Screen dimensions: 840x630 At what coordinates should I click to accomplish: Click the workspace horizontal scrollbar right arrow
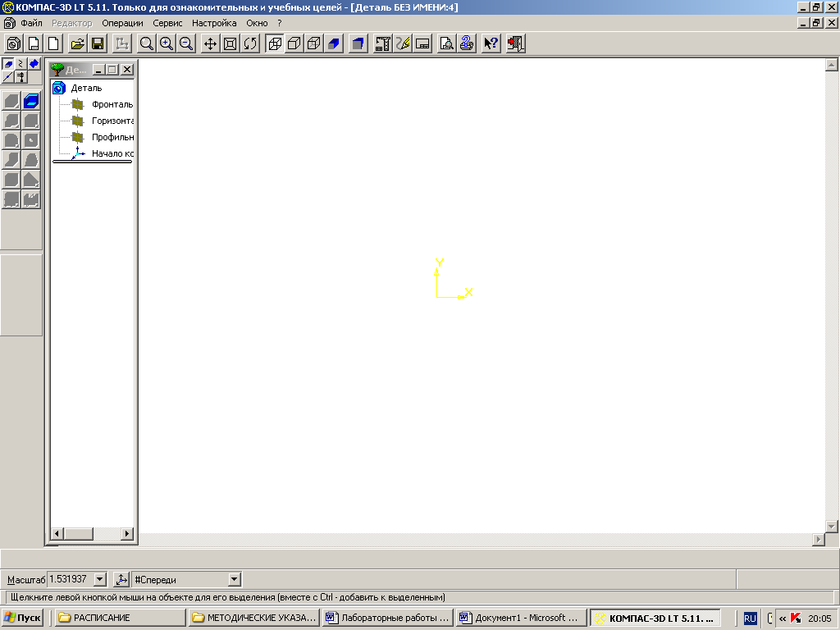pos(819,540)
